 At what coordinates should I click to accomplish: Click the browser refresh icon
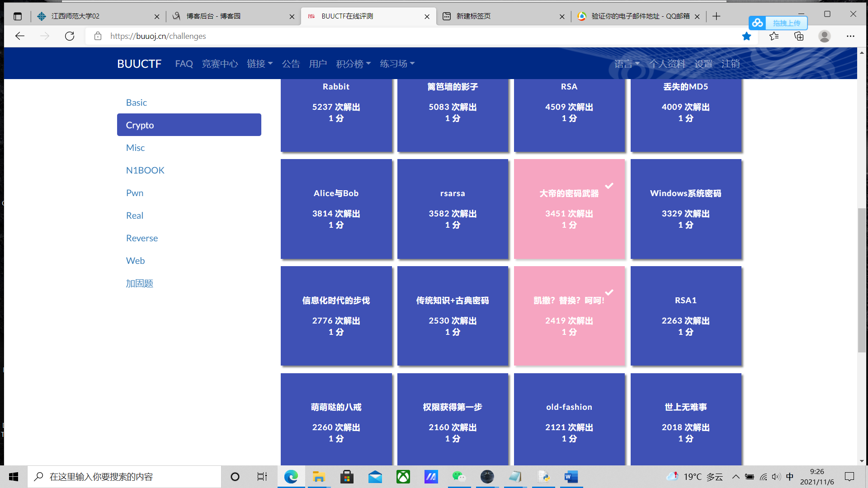70,36
